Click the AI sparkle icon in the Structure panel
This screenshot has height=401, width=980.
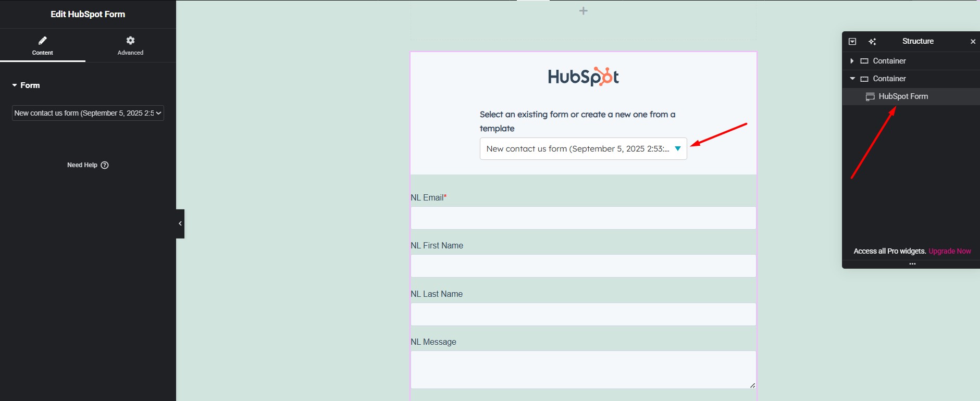pyautogui.click(x=872, y=42)
